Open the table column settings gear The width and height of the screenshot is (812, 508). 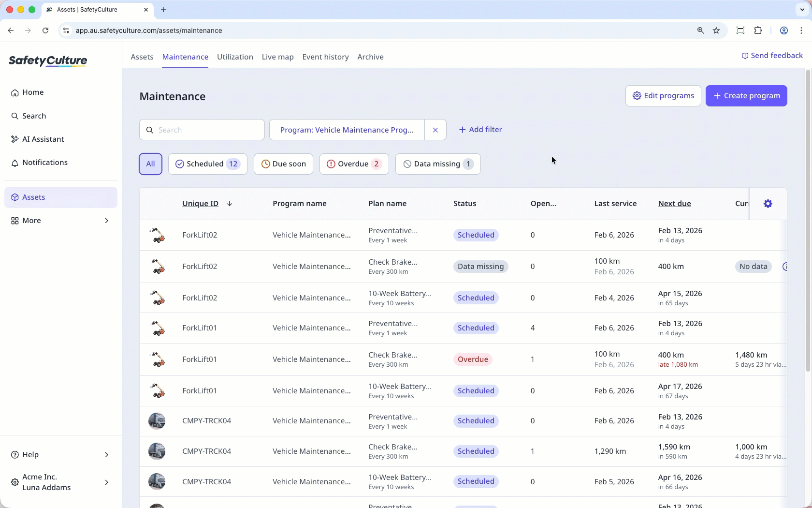(768, 204)
